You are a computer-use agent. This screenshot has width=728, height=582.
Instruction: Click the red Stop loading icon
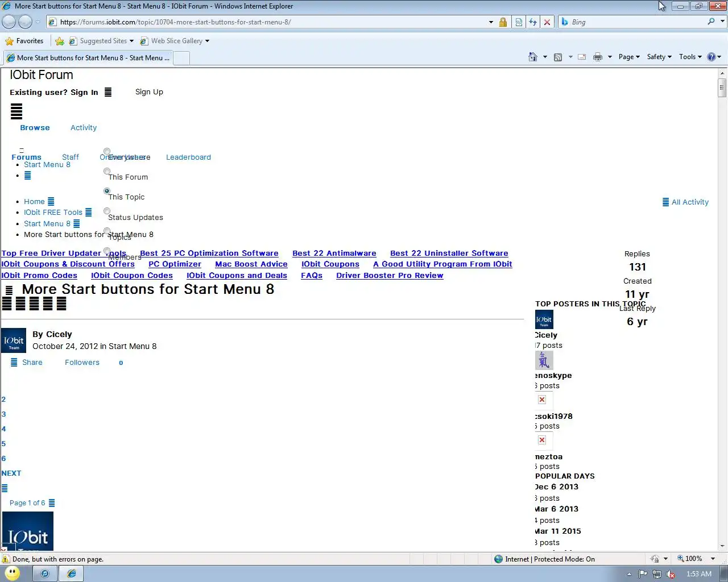[547, 22]
